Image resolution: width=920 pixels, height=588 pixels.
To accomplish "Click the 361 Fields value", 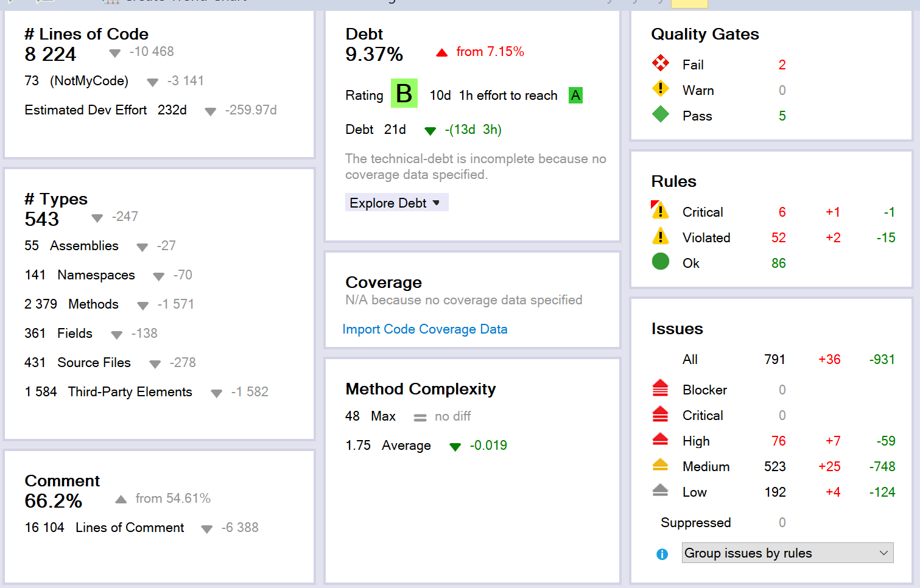I will tap(35, 334).
